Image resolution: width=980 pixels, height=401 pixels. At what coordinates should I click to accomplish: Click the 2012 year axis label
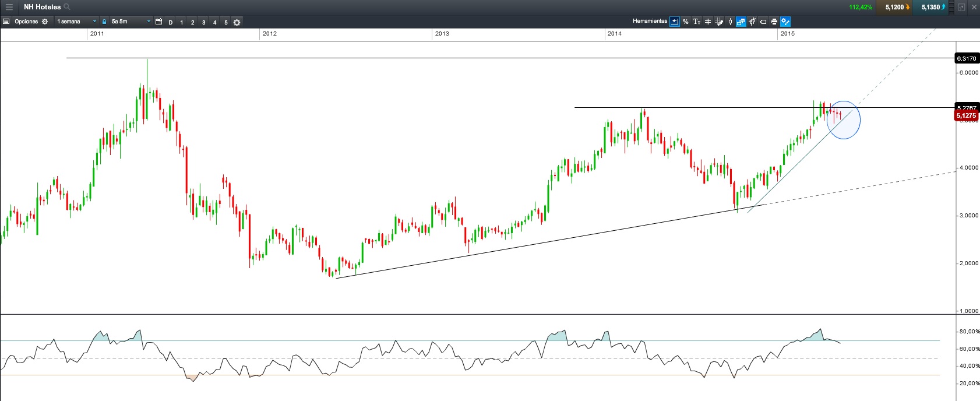(270, 34)
